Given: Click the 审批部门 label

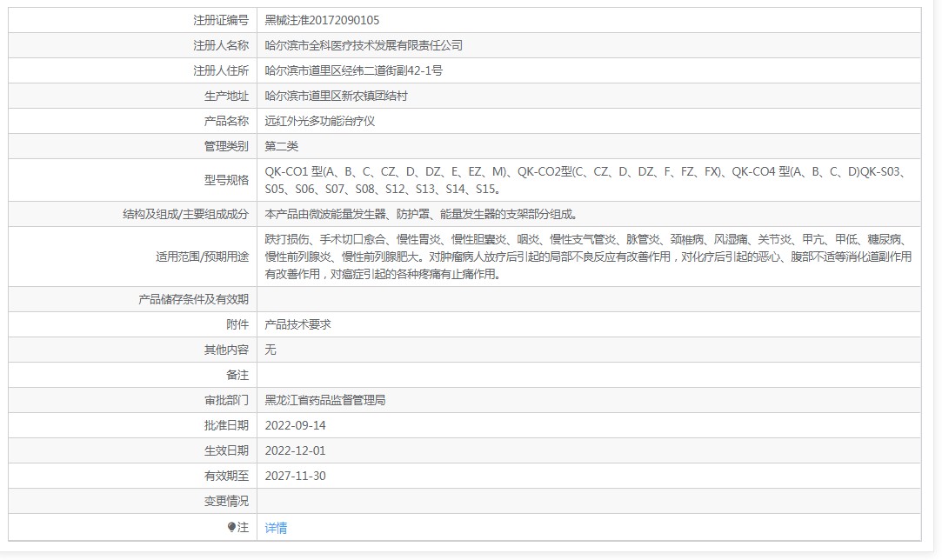Looking at the screenshot, I should click(x=226, y=400).
